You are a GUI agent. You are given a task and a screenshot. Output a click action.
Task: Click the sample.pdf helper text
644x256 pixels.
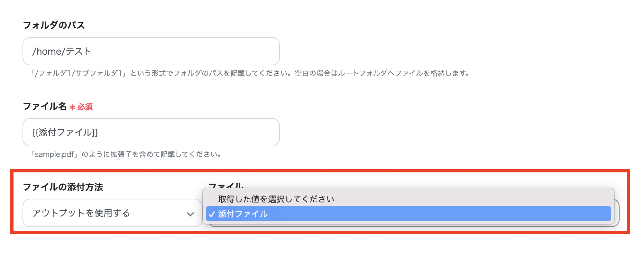[x=127, y=154]
